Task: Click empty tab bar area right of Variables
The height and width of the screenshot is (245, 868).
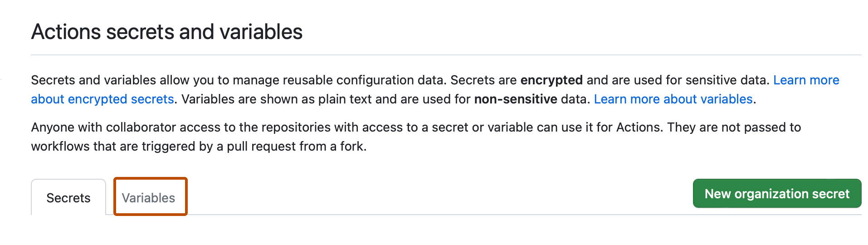Action: tap(408, 200)
